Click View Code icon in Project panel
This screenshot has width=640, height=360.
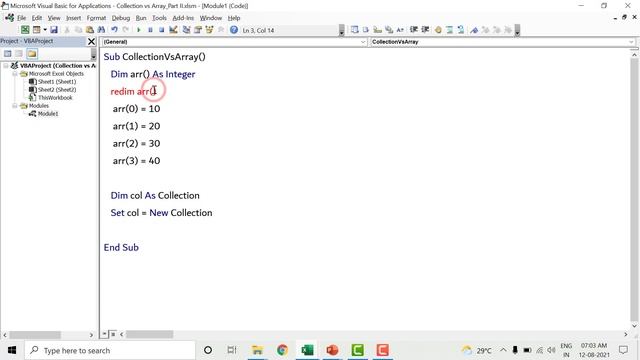pyautogui.click(x=8, y=53)
